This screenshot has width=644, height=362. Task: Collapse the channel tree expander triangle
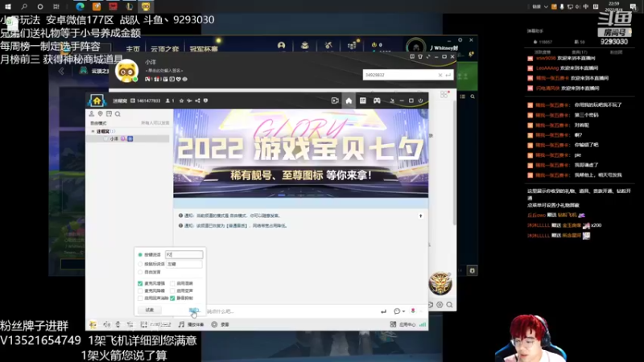(x=93, y=131)
